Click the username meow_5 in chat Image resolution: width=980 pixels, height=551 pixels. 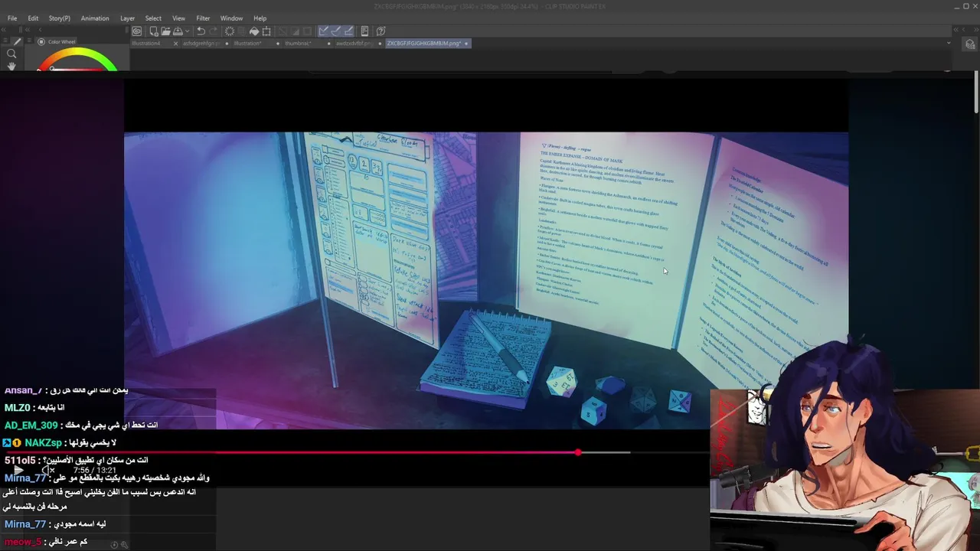pos(23,542)
